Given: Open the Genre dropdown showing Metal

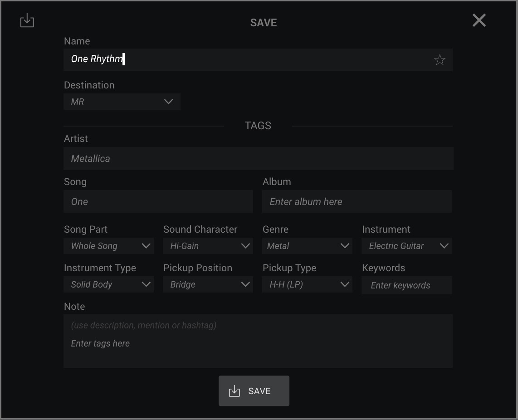Looking at the screenshot, I should [x=307, y=246].
